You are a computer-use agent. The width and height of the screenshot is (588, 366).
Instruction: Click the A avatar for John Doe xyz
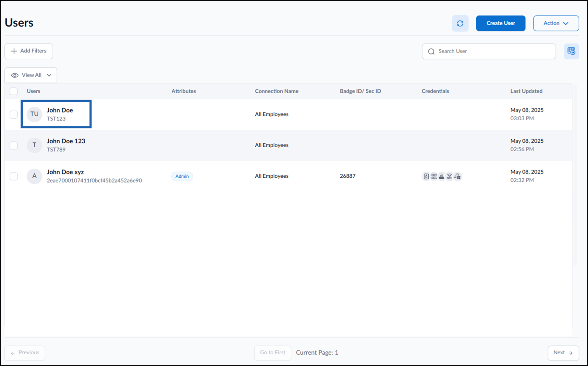(x=34, y=176)
